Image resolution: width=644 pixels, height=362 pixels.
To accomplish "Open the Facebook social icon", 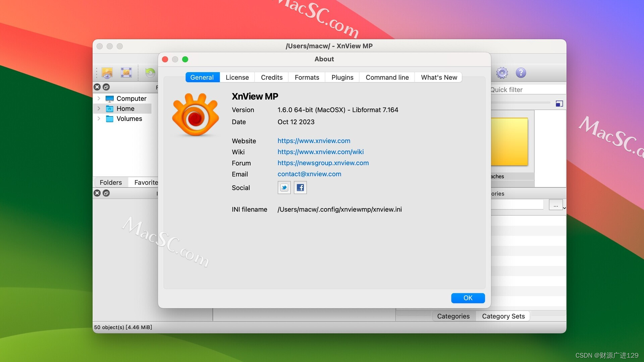I will click(x=300, y=187).
